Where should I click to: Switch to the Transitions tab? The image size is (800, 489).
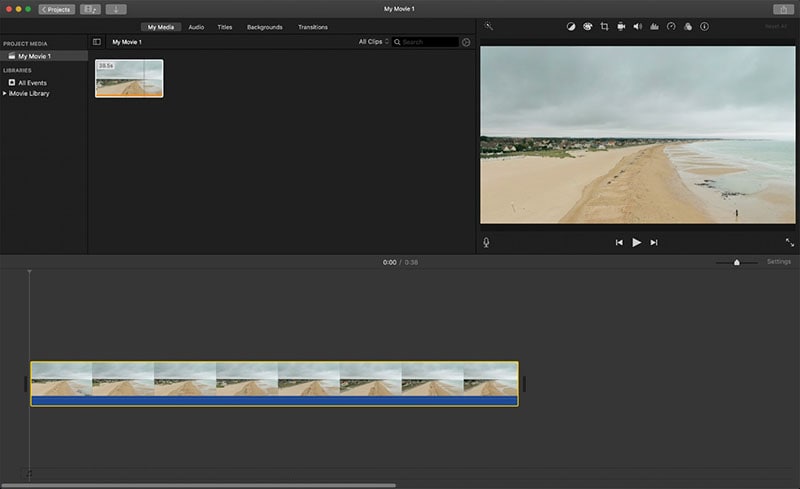tap(312, 27)
